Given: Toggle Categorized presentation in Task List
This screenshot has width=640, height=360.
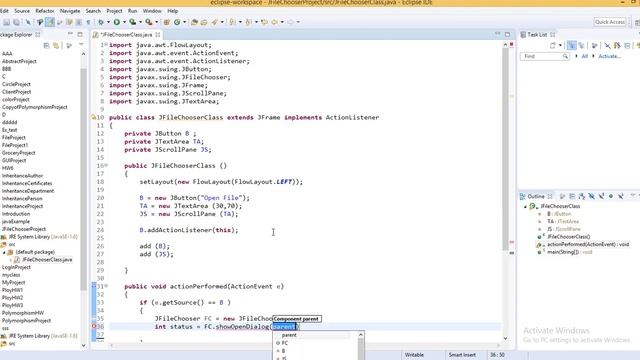Looking at the screenshot, I should (x=572, y=45).
